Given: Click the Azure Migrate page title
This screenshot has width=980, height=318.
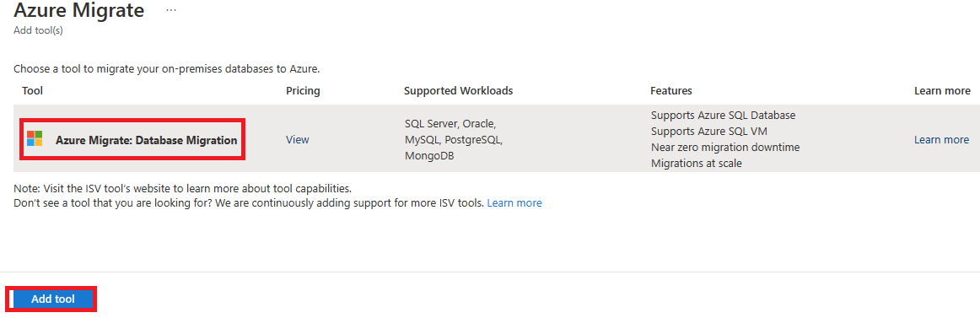Looking at the screenshot, I should pos(78,10).
